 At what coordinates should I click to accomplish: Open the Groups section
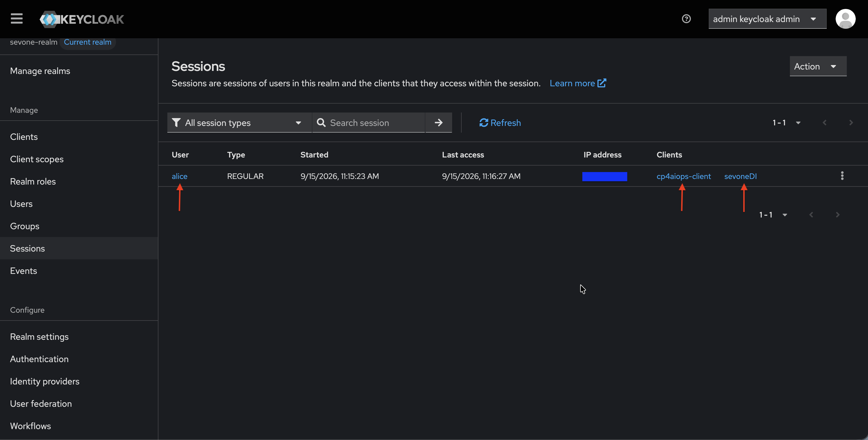click(25, 226)
